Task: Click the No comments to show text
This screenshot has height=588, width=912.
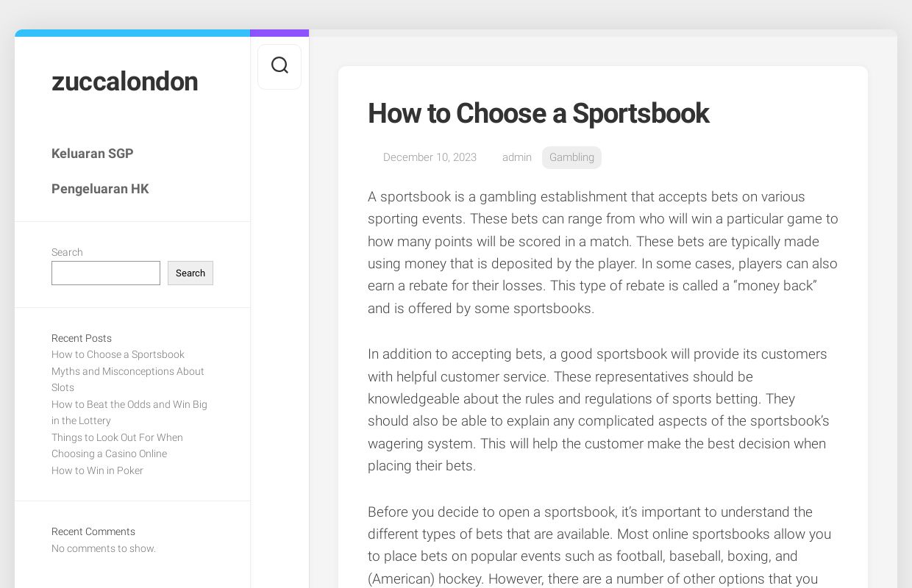Action: pyautogui.click(x=104, y=548)
